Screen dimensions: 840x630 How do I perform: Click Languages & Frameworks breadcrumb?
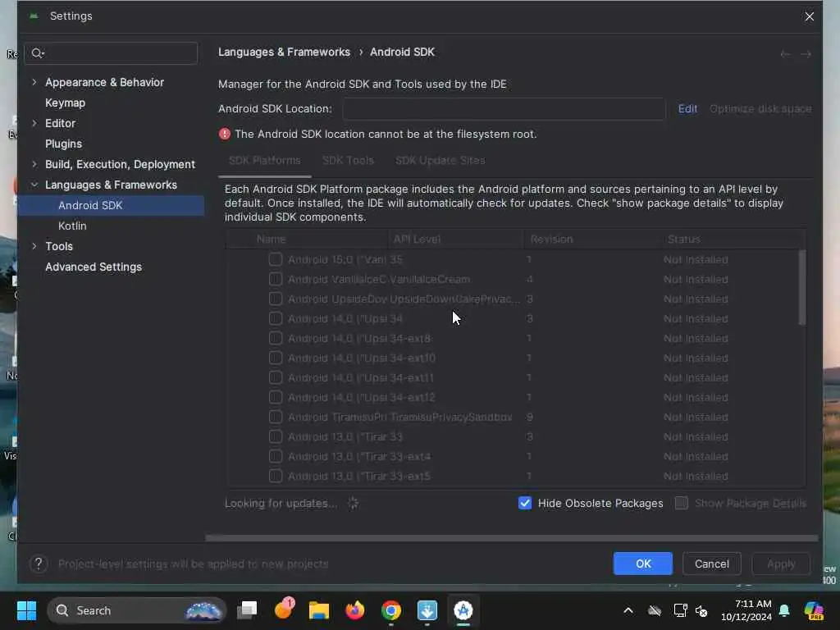pos(284,52)
